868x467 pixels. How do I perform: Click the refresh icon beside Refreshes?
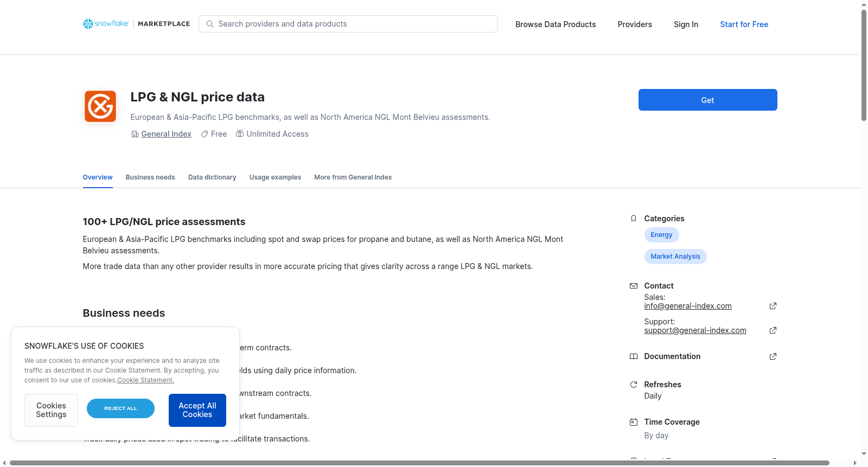633,385
